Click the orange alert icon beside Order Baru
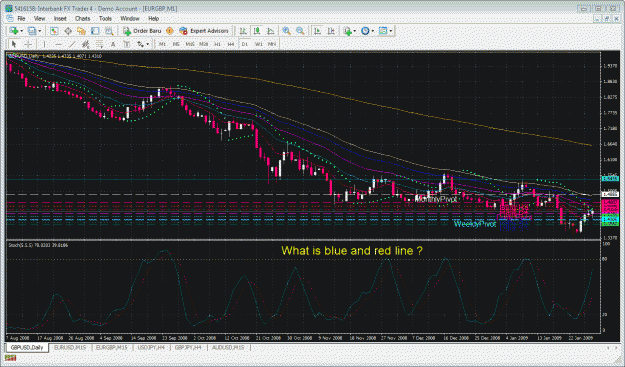 [x=169, y=31]
